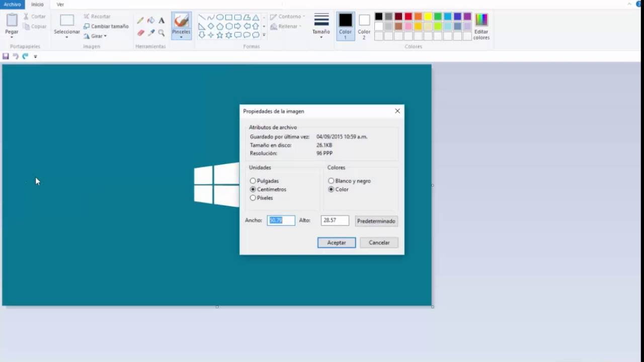The height and width of the screenshot is (362, 644).
Task: Close the Propiedades de la imagen dialog
Action: [397, 111]
